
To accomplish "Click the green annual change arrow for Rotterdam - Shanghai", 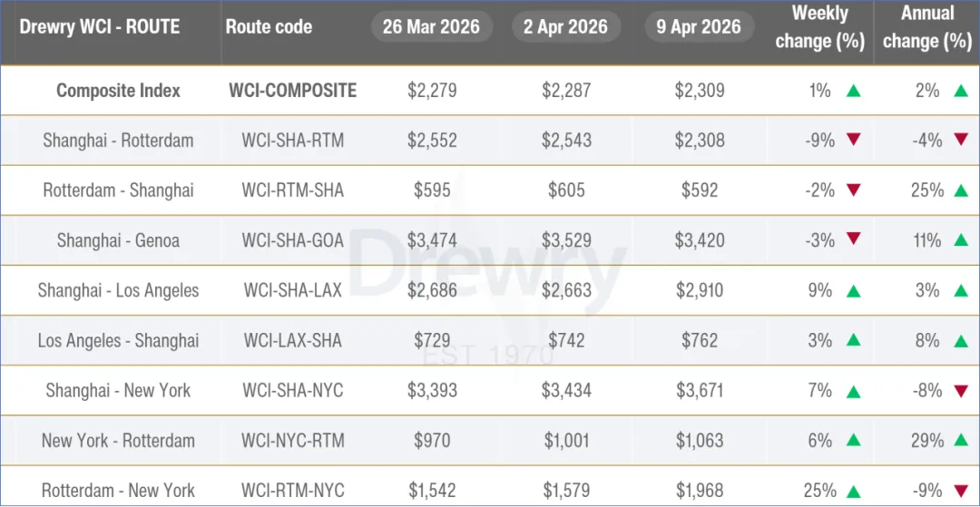I will pos(961,190).
